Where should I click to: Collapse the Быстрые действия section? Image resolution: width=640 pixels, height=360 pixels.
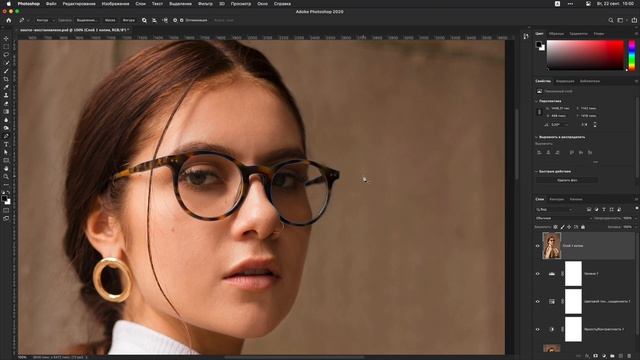[x=536, y=171]
